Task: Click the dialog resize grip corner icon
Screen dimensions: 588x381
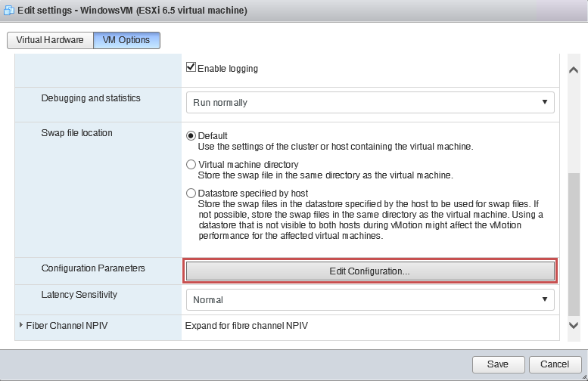Action: pyautogui.click(x=584, y=377)
